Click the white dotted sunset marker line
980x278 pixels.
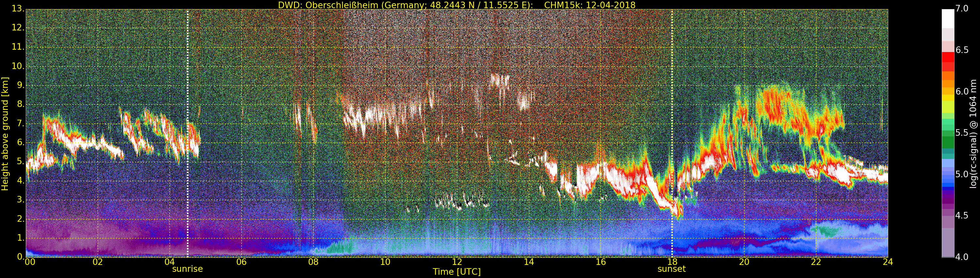pyautogui.click(x=672, y=133)
